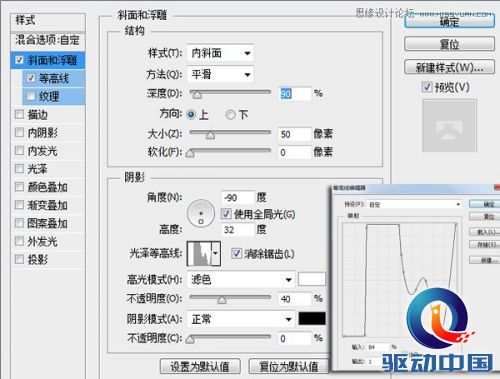
Task: Click the style preview thumbnail
Action: coord(449,126)
